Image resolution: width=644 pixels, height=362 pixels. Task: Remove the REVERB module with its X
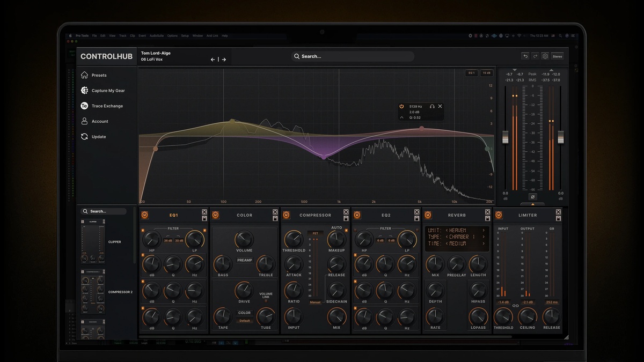[487, 212]
